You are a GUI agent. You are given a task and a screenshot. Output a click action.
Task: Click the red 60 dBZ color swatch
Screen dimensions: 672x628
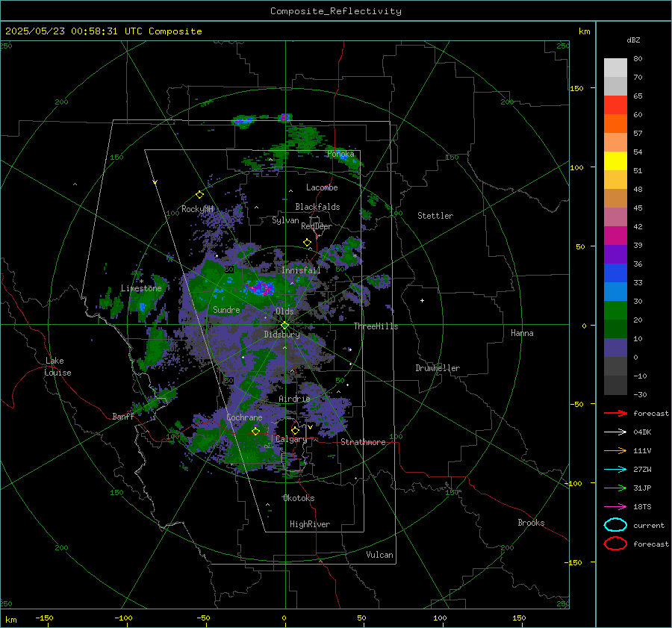pyautogui.click(x=615, y=105)
